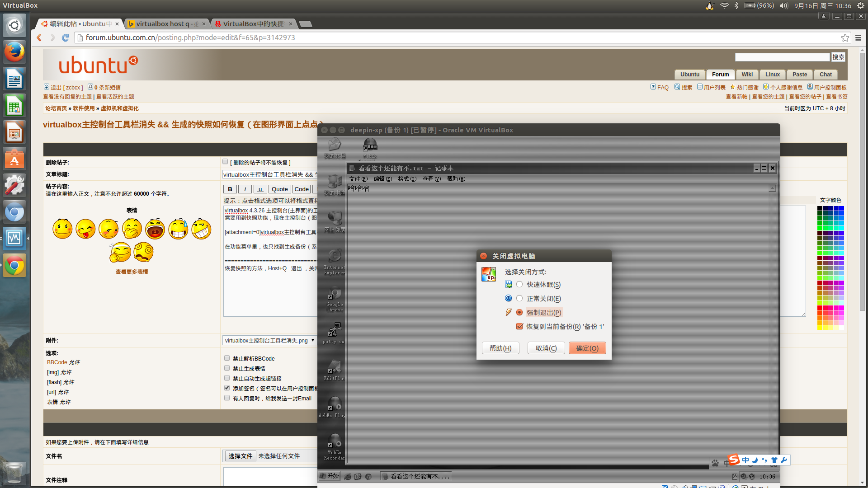Open System Settings wrench-gear icon
The height and width of the screenshot is (488, 868).
click(x=14, y=186)
